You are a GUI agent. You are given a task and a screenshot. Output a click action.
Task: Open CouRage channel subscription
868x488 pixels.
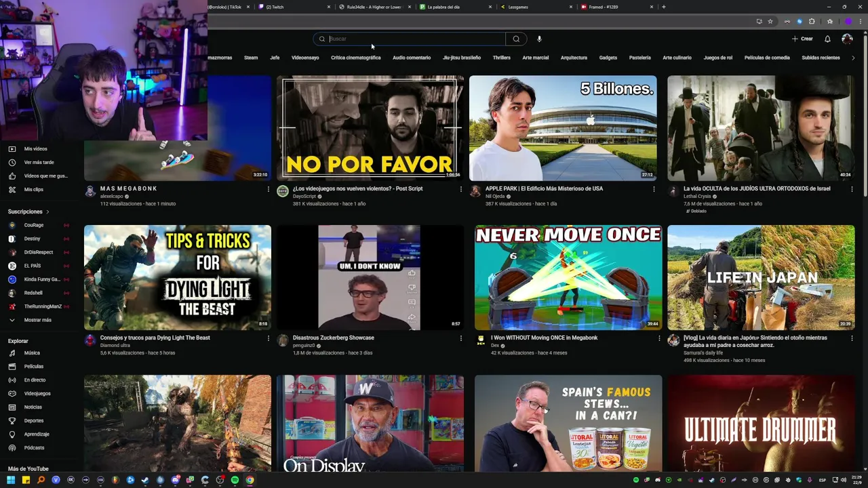click(34, 225)
